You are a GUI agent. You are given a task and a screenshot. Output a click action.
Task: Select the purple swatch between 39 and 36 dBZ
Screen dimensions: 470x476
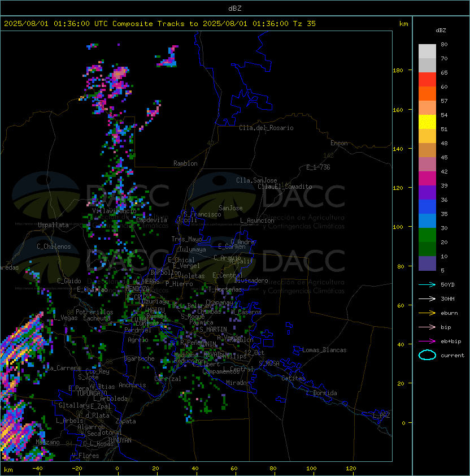click(x=427, y=192)
